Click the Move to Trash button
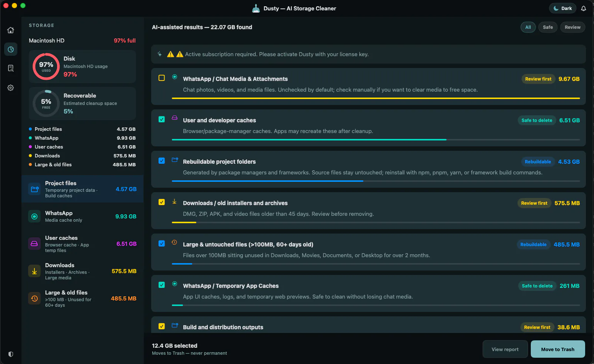Image resolution: width=594 pixels, height=364 pixels. (558, 349)
